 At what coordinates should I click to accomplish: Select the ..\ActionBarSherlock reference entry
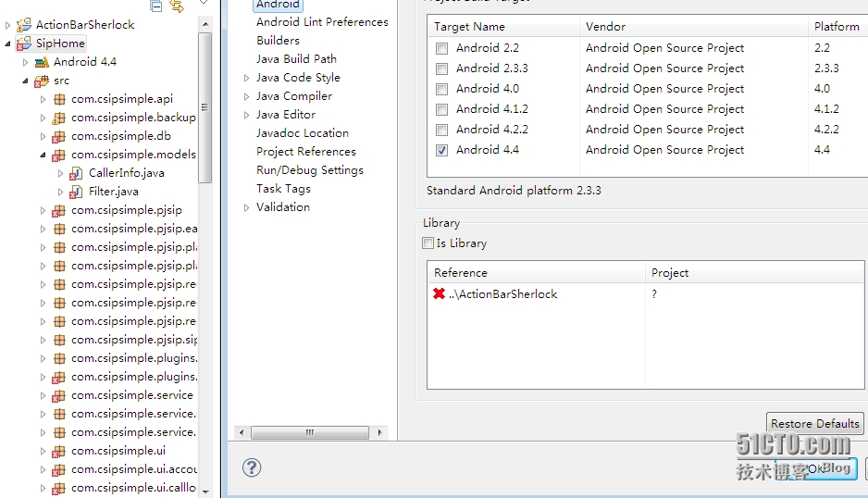(x=502, y=294)
